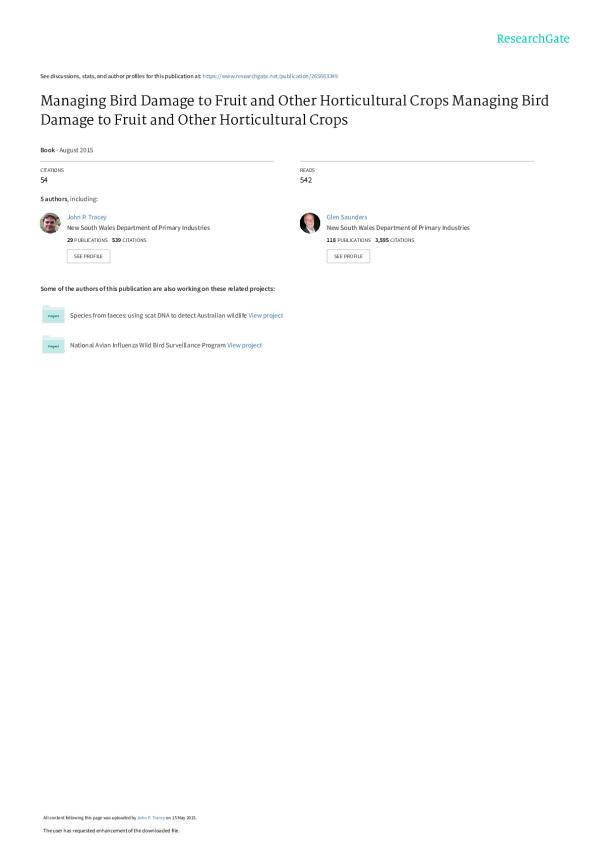This screenshot has height=848, width=600.
Task: Open View project for Species from faeces
Action: pos(266,315)
